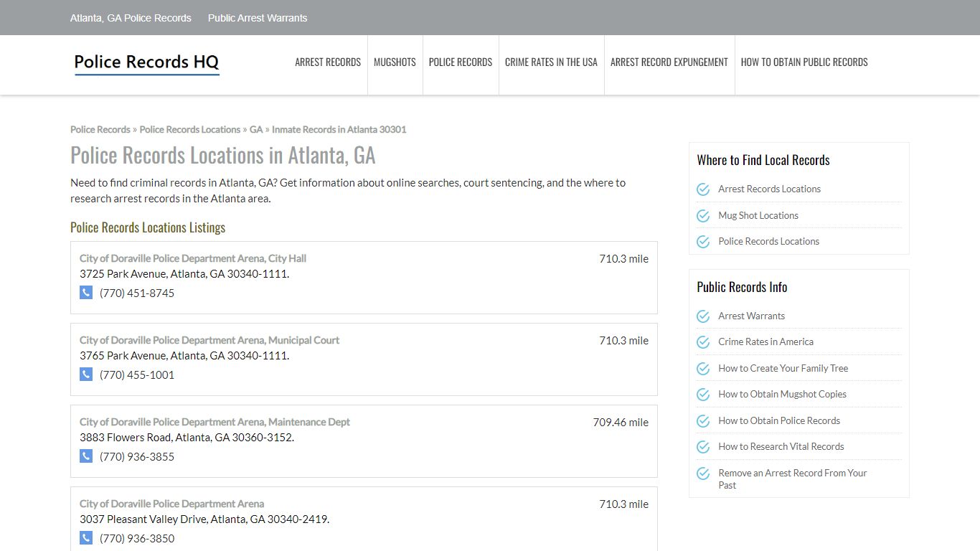Click phone icon beside (770) 451-8745
Image resolution: width=980 pixels, height=551 pixels.
[x=86, y=293]
